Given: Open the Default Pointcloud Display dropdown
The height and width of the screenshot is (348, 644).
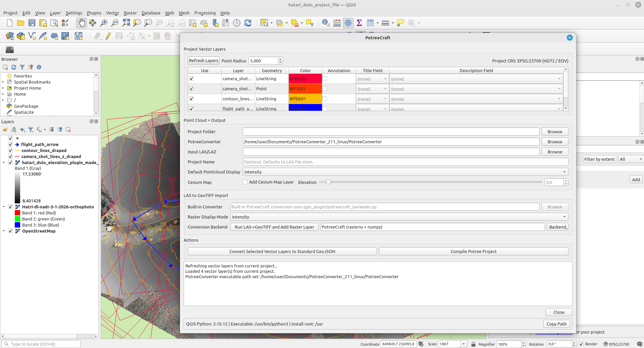Looking at the screenshot, I should point(406,172).
